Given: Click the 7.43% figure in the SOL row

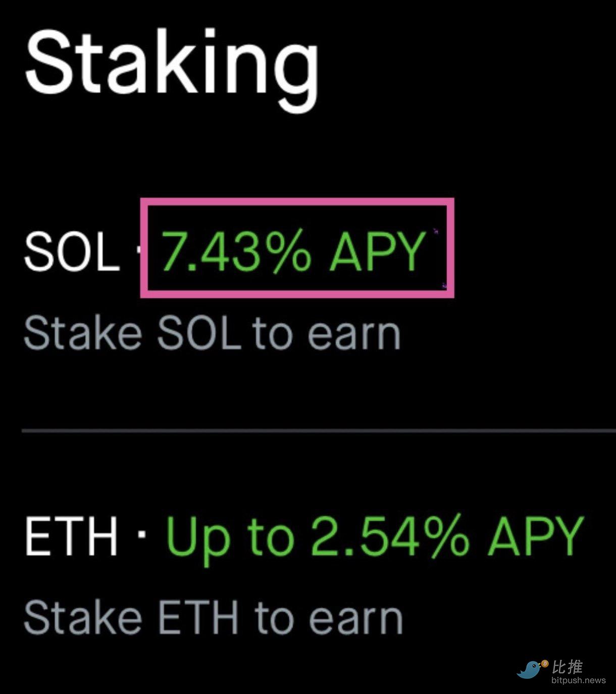Looking at the screenshot, I should (235, 252).
